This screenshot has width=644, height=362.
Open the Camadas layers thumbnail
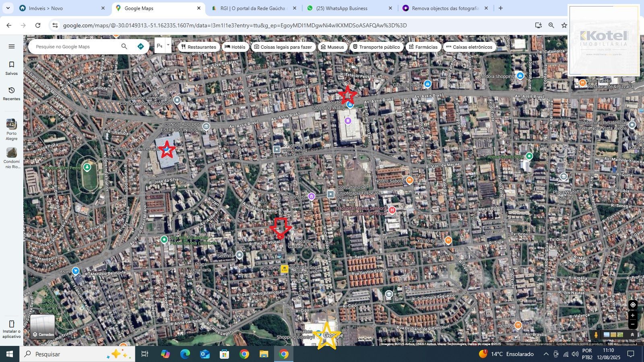(x=43, y=327)
